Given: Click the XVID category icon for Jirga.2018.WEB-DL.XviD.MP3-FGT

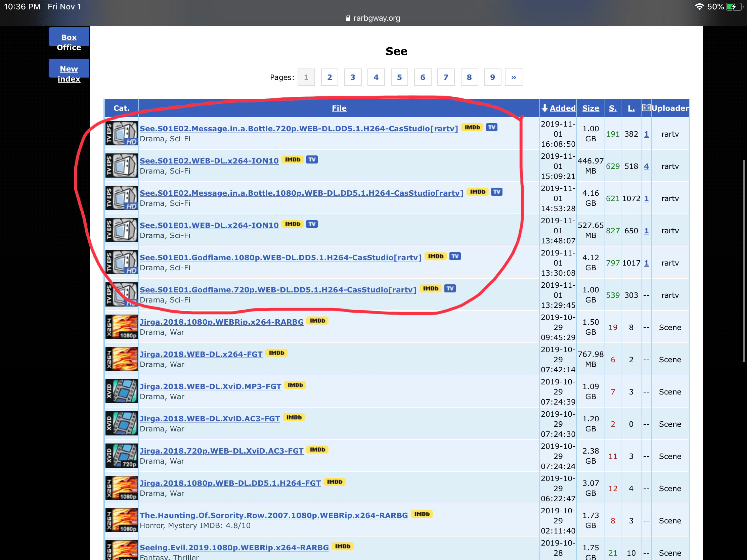Looking at the screenshot, I should click(121, 391).
